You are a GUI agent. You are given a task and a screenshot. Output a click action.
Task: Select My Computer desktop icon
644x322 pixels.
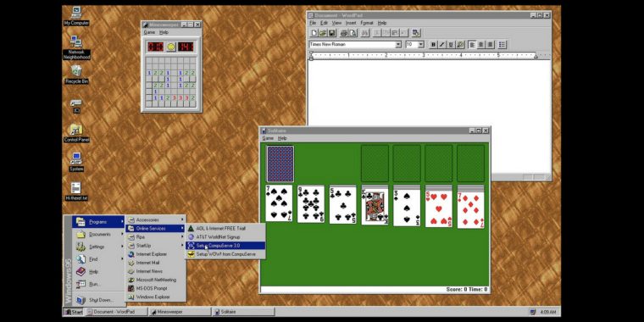coord(76,16)
